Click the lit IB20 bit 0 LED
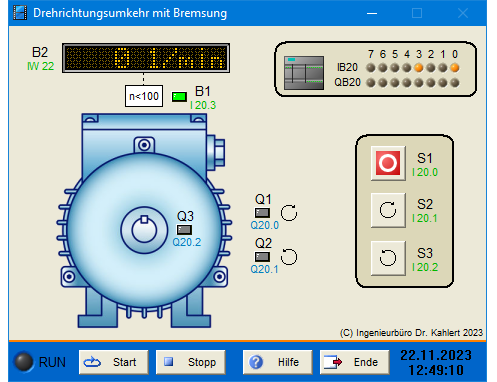Viewport: 497px width, 382px height. pyautogui.click(x=455, y=68)
